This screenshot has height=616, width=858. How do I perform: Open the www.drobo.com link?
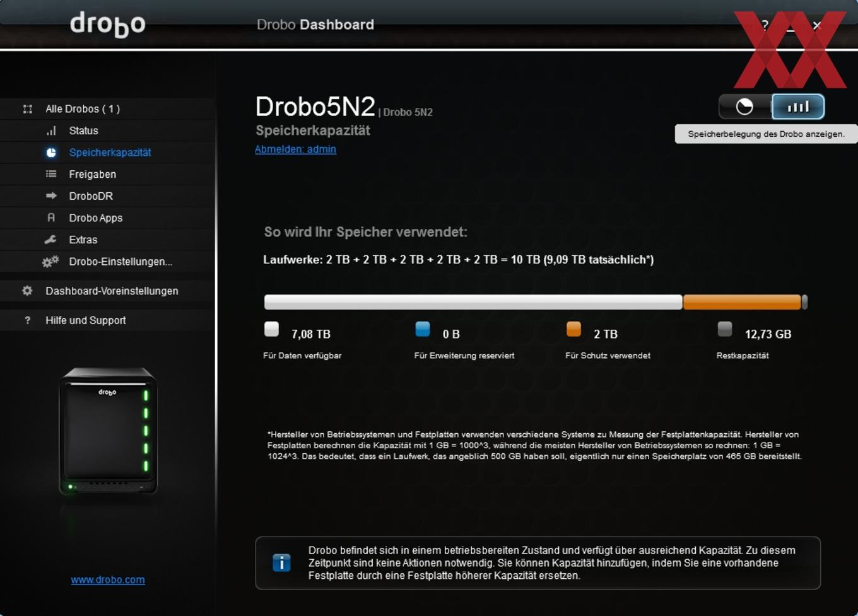[x=108, y=579]
